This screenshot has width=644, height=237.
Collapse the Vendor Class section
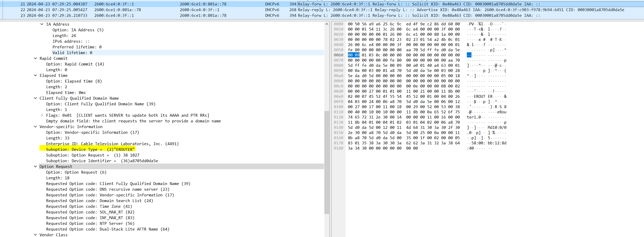tap(35, 235)
